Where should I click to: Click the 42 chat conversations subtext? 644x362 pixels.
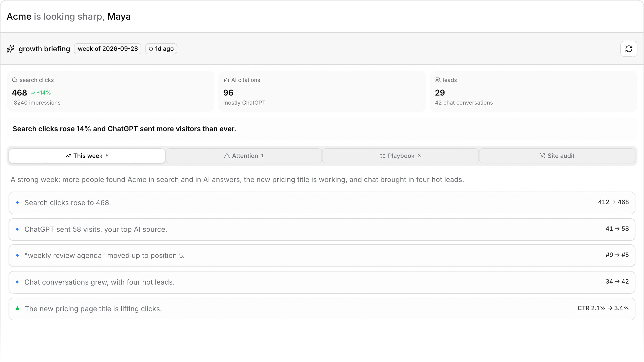464,103
